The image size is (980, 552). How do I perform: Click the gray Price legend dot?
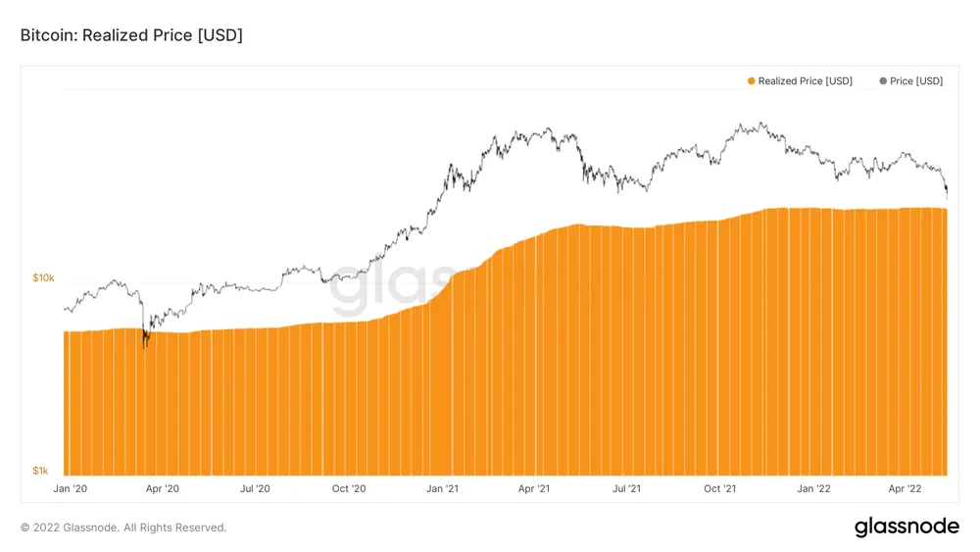click(883, 81)
